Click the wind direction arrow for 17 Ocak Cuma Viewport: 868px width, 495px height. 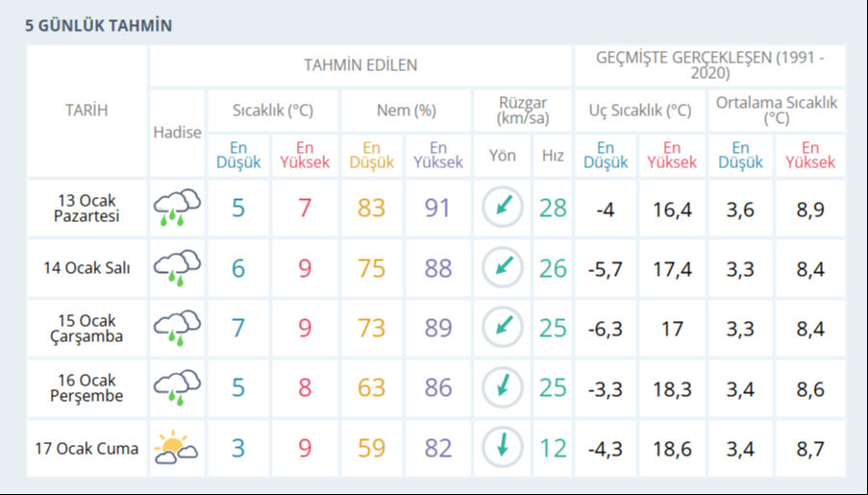coord(503,447)
